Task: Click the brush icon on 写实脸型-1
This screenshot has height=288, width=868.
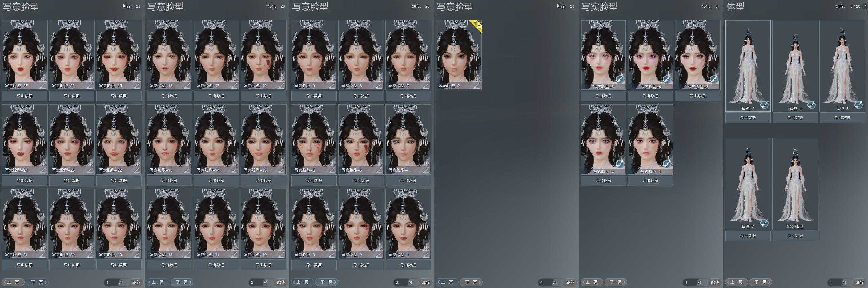Action: (x=666, y=164)
